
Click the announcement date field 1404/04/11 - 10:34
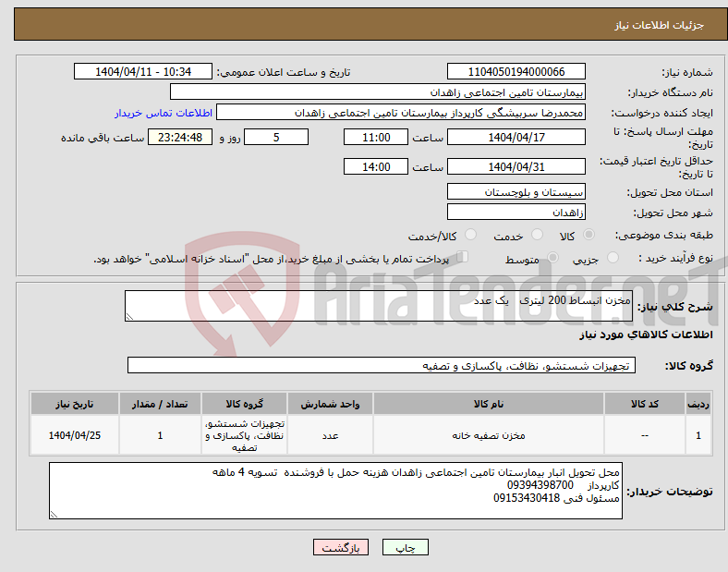[x=143, y=71]
